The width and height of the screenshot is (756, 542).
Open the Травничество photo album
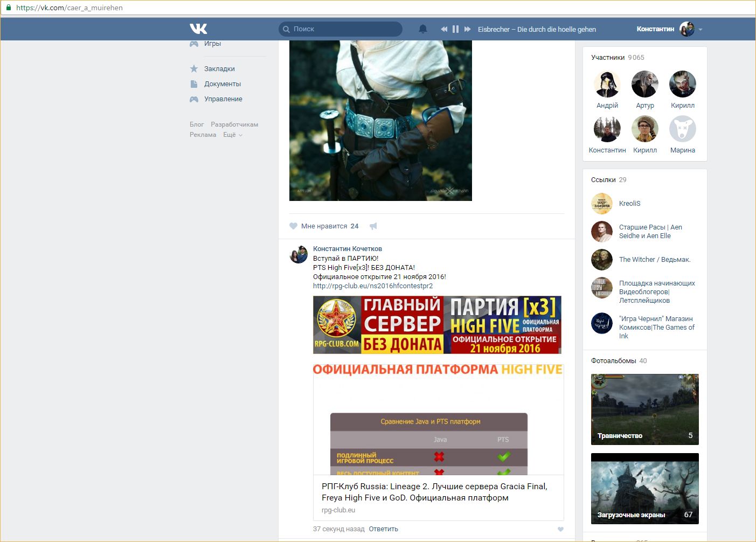coord(645,409)
